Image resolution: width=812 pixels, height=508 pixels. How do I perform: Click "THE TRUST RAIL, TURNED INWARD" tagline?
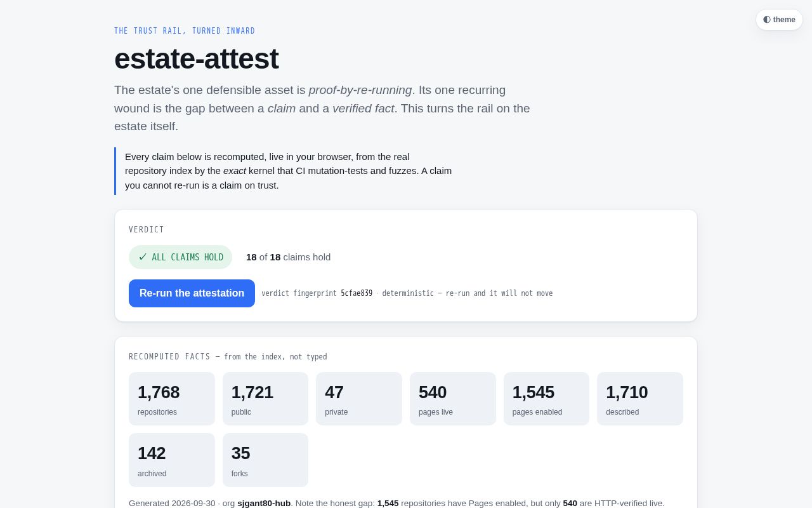pyautogui.click(x=185, y=31)
